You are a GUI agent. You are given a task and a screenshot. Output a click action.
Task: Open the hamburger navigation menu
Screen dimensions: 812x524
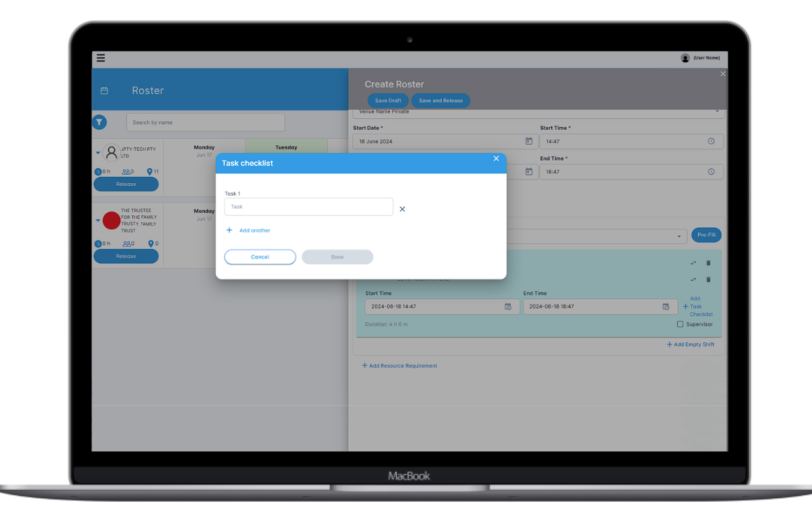tap(101, 58)
